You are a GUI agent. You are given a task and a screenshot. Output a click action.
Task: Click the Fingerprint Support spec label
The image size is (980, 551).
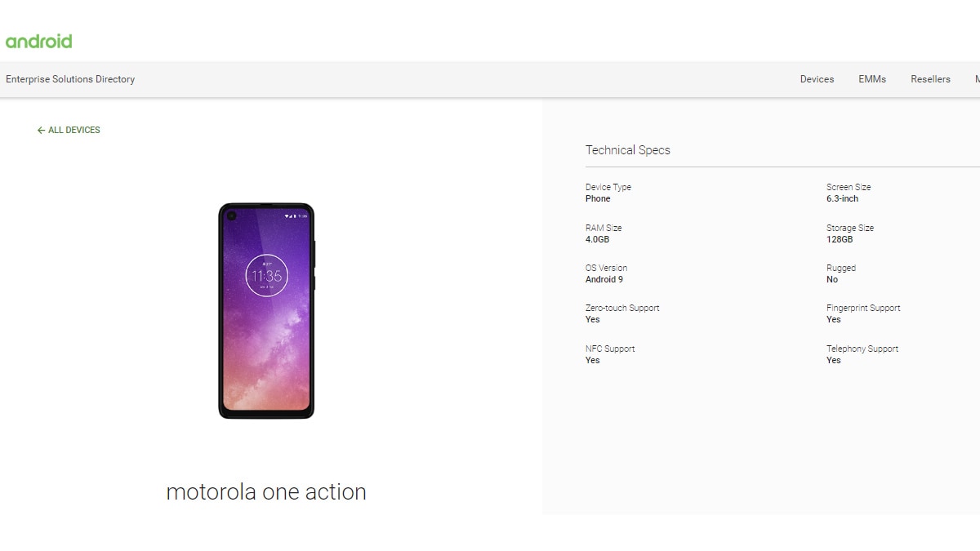pos(862,308)
